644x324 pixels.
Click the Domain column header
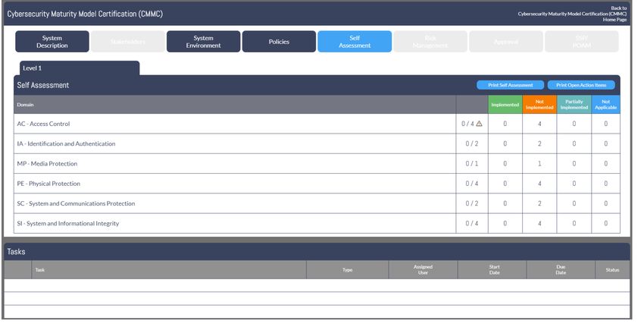(x=235, y=105)
